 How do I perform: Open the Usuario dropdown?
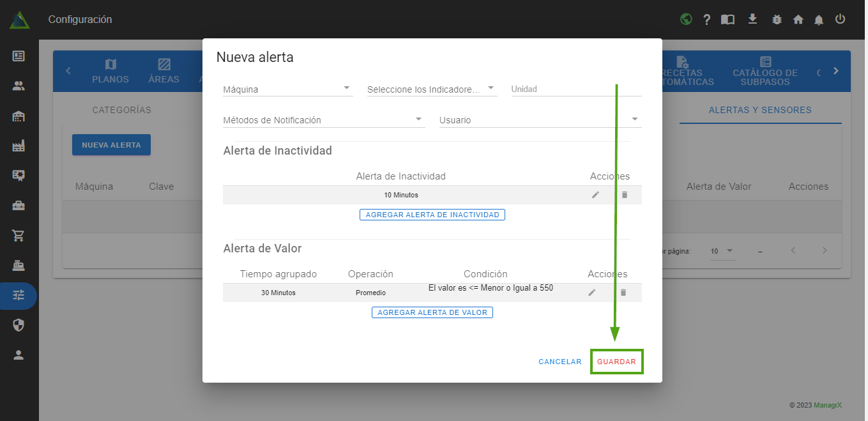coord(540,119)
